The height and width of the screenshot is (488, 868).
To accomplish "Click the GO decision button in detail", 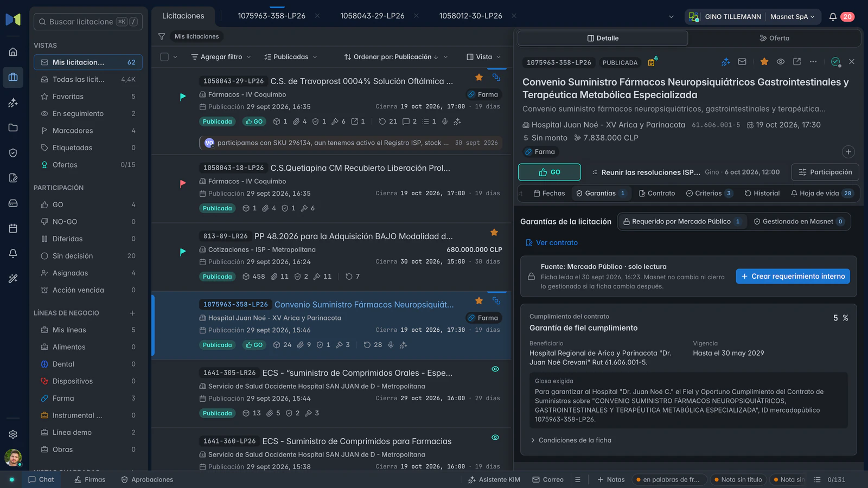I will [549, 172].
